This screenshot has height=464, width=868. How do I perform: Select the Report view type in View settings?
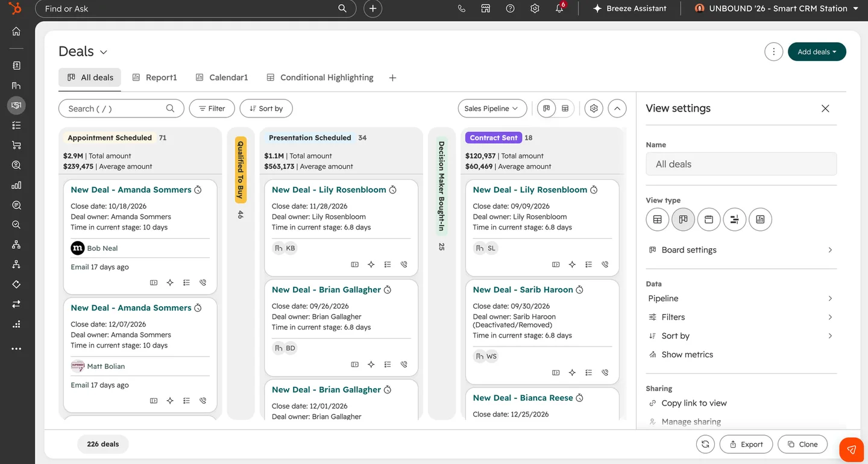point(760,219)
